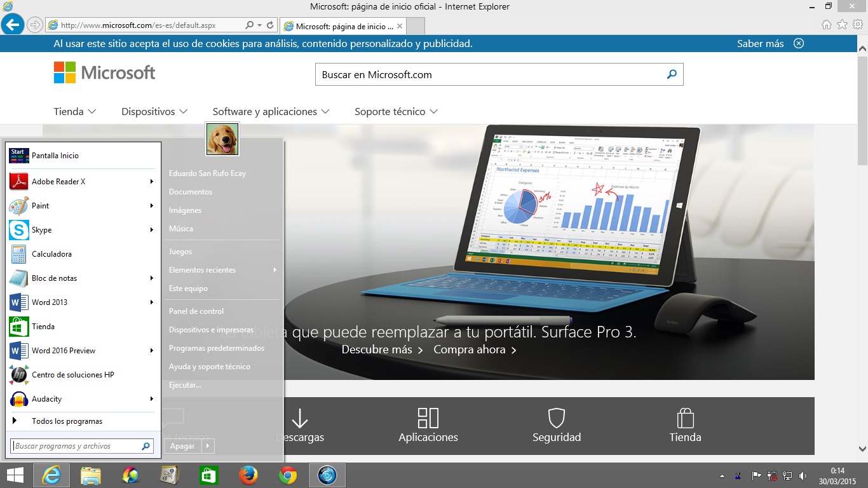Open File Explorer from the taskbar

(91, 475)
